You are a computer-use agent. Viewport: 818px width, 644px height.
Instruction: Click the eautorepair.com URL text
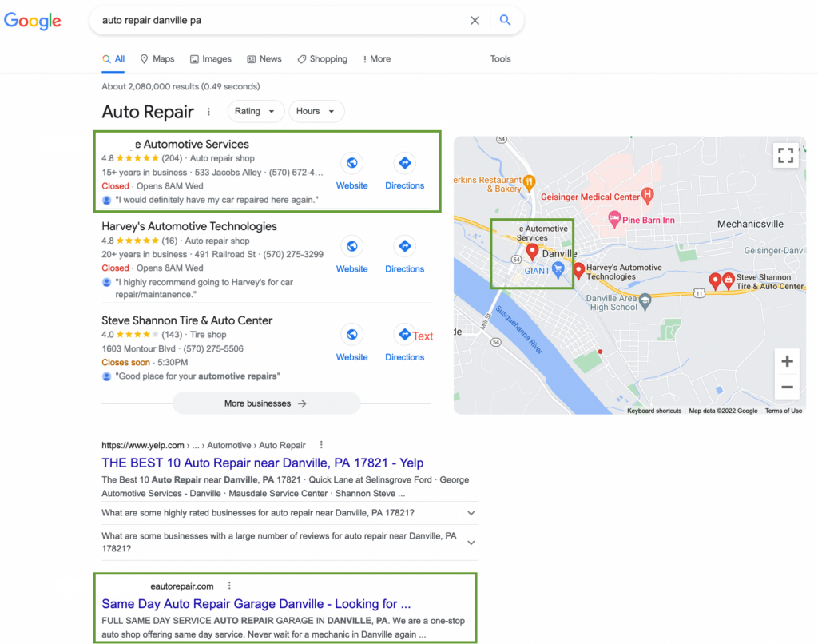pos(182,586)
